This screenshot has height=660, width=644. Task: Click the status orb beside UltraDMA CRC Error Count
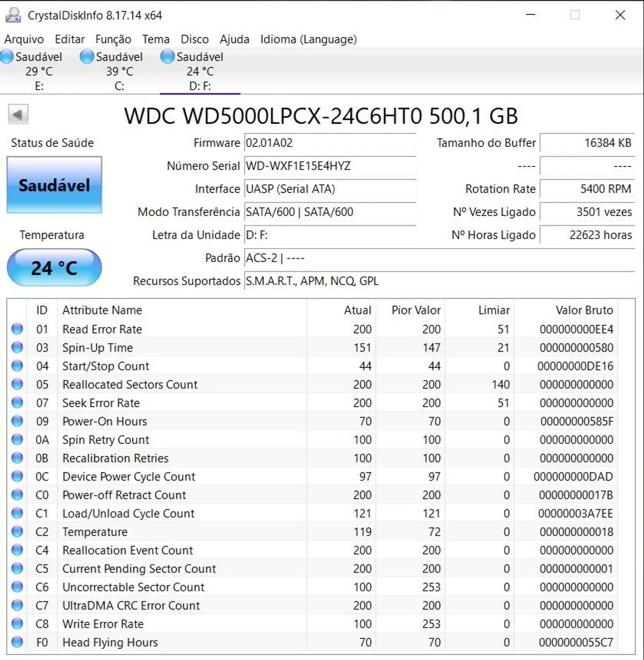coord(17,605)
